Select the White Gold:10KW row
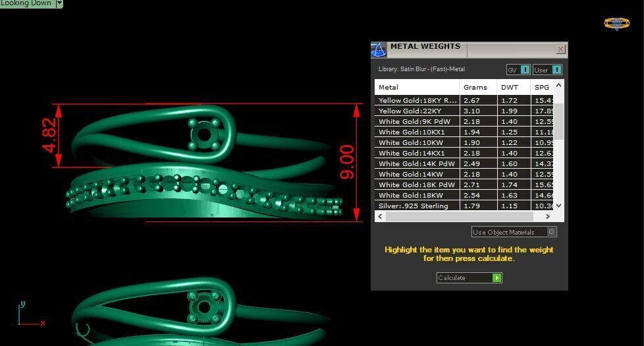This screenshot has height=346, width=644. click(x=464, y=142)
